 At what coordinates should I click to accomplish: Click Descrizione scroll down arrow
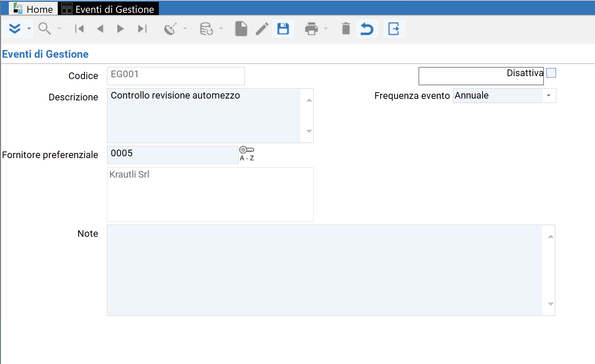coord(309,131)
